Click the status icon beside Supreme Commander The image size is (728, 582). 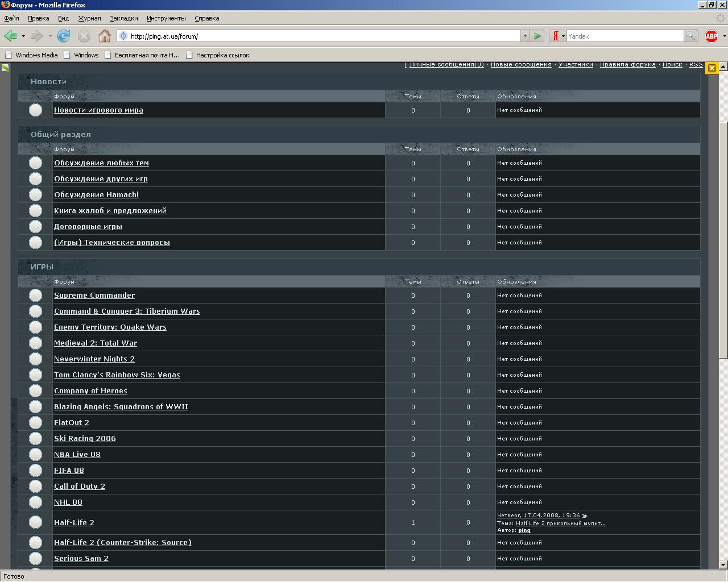(x=35, y=296)
